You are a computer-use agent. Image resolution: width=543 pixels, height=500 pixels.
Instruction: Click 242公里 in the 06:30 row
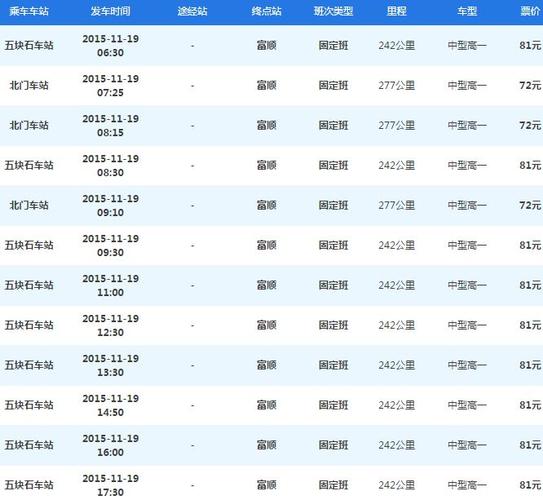(397, 46)
